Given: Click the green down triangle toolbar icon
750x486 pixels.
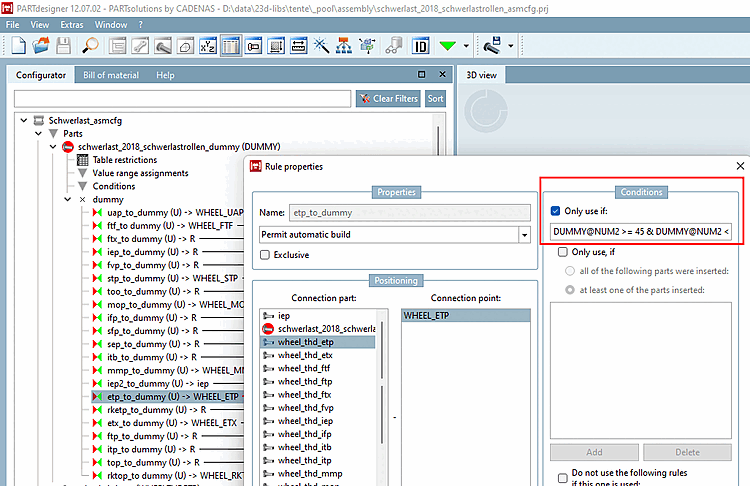Looking at the screenshot, I should [x=448, y=46].
